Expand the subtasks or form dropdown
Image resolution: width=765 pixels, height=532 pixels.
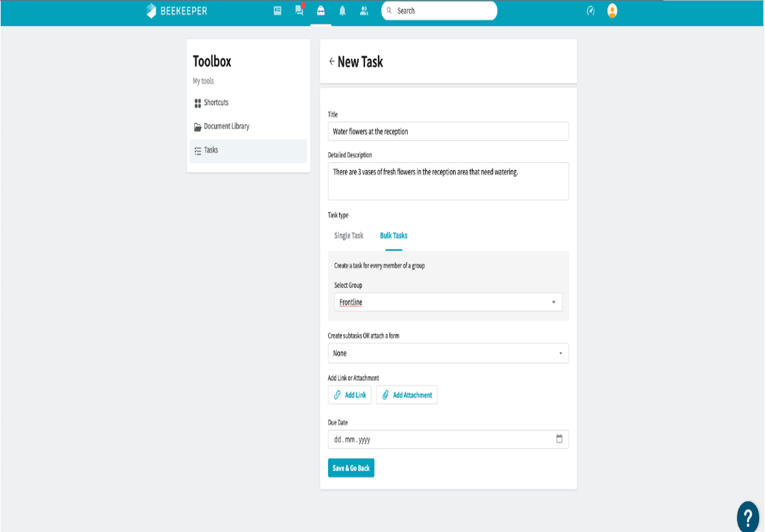click(448, 353)
